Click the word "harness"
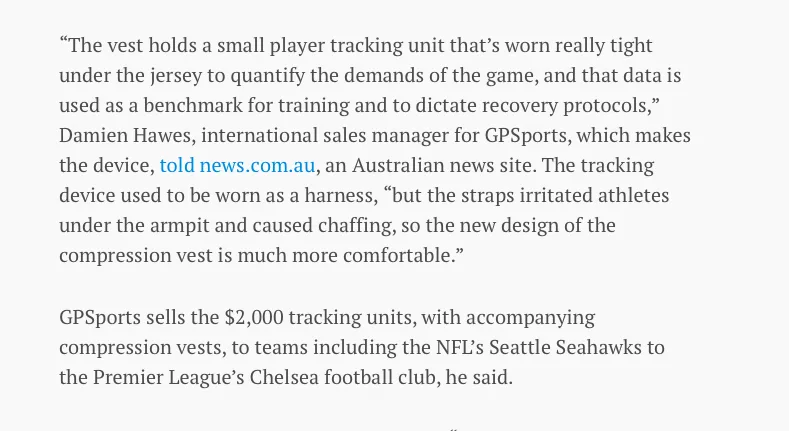 coord(328,195)
